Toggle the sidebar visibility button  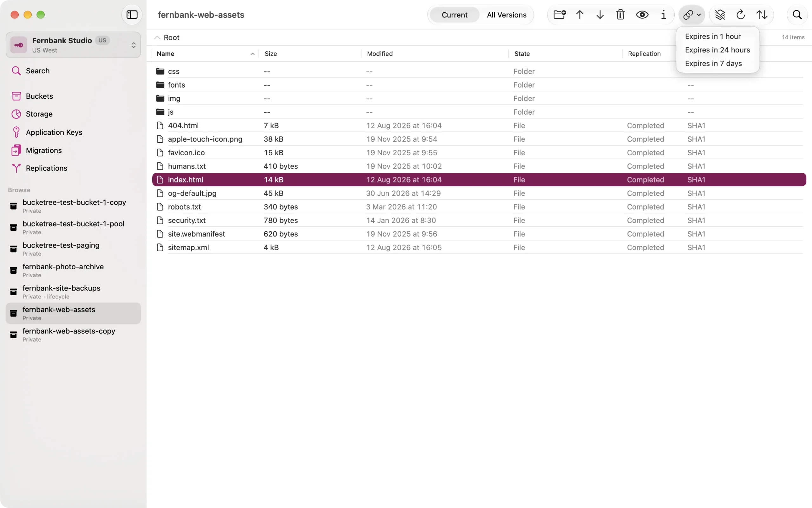pos(132,15)
